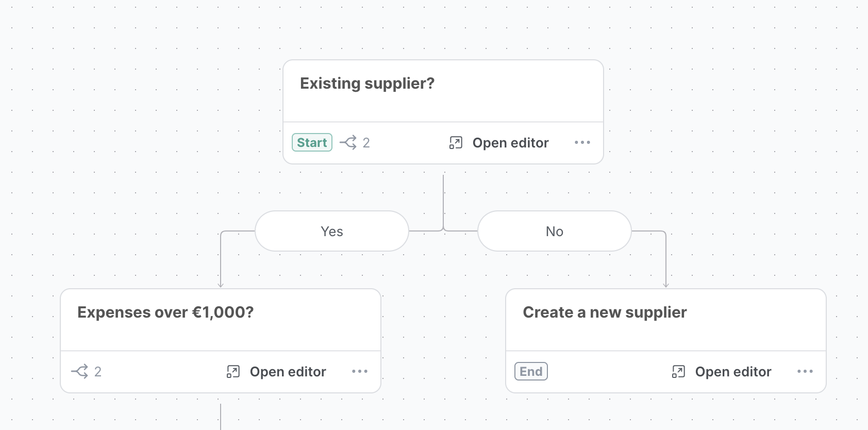Image resolution: width=868 pixels, height=430 pixels.
Task: Click the branch count 2 on Expenses node
Action: point(98,372)
